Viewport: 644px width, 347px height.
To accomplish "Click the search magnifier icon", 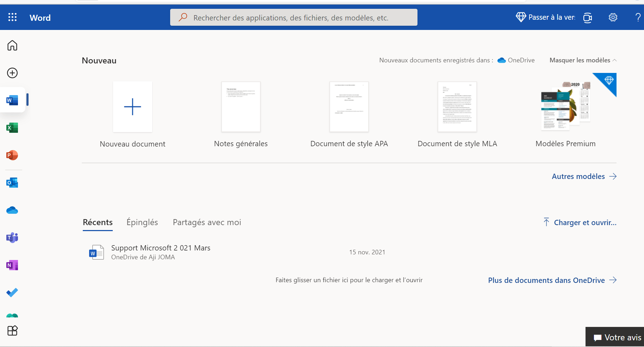I will (x=183, y=17).
